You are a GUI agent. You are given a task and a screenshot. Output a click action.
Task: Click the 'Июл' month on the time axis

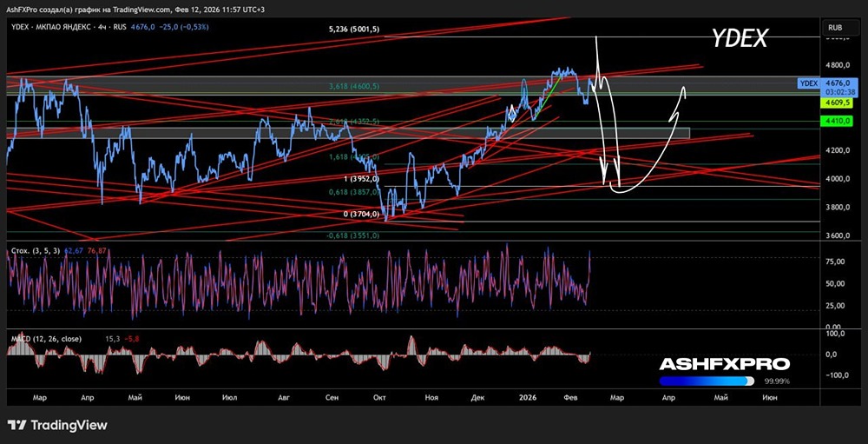click(x=229, y=397)
